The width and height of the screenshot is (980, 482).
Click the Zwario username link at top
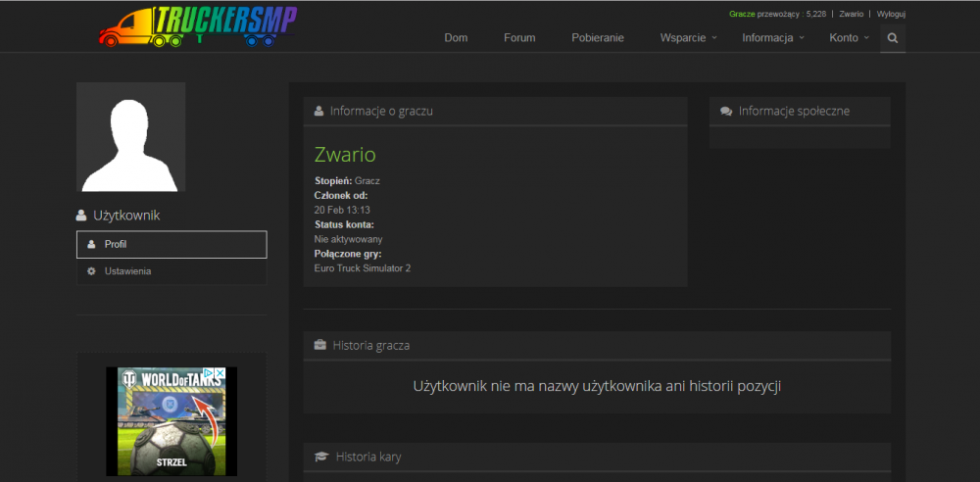click(851, 15)
